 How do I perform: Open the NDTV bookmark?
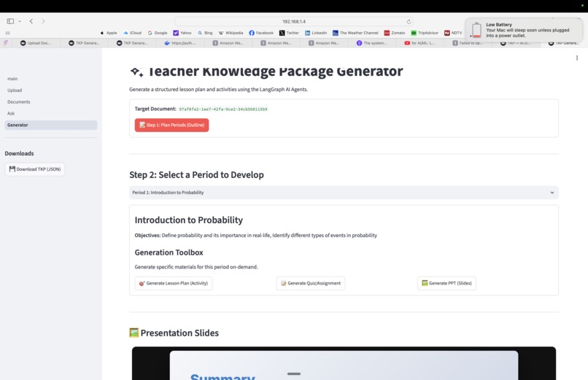click(x=453, y=33)
